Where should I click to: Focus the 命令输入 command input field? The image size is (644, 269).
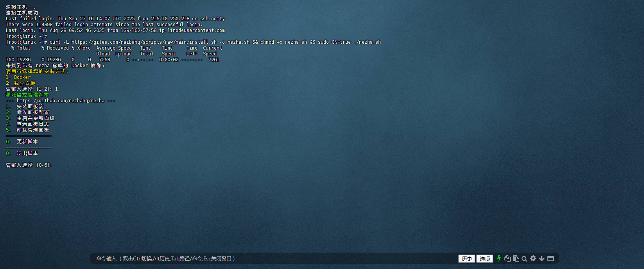(x=274, y=258)
